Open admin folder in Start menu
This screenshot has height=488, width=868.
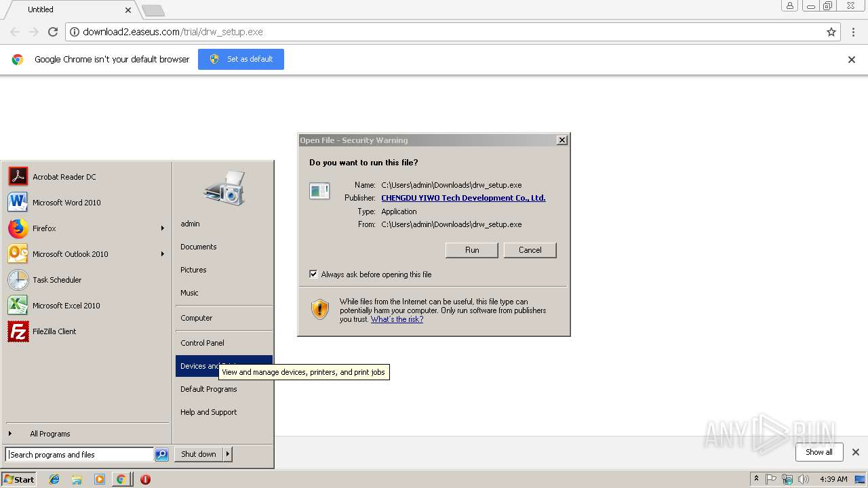point(224,224)
